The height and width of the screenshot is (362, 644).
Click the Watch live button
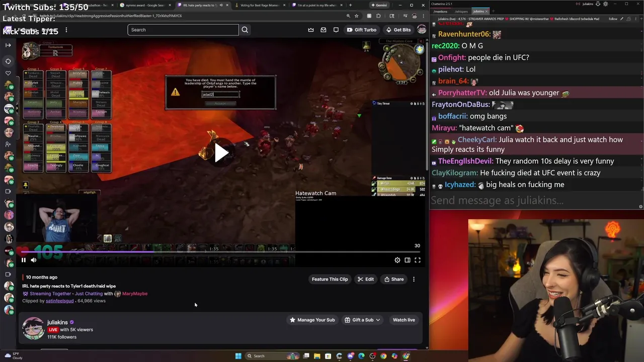(404, 320)
